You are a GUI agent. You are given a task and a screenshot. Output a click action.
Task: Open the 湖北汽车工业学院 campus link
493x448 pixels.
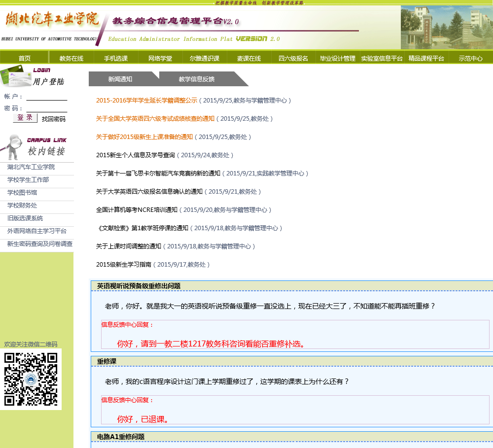(31, 167)
